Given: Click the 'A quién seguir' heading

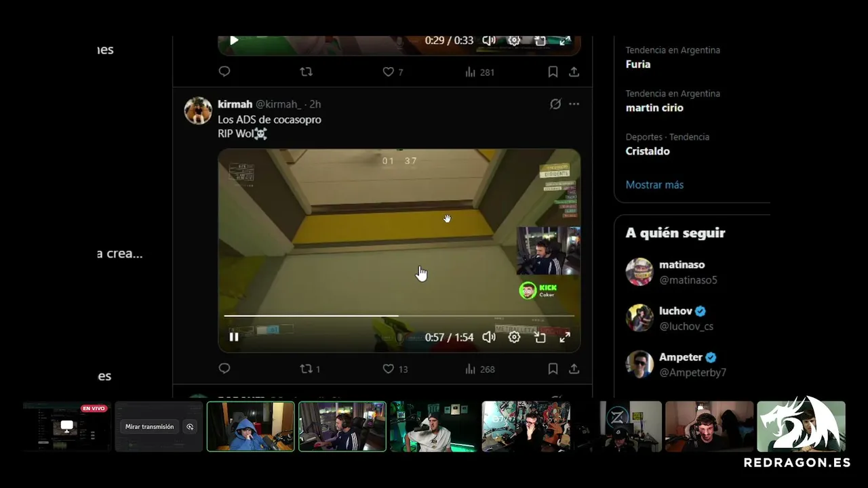Looking at the screenshot, I should (x=675, y=233).
